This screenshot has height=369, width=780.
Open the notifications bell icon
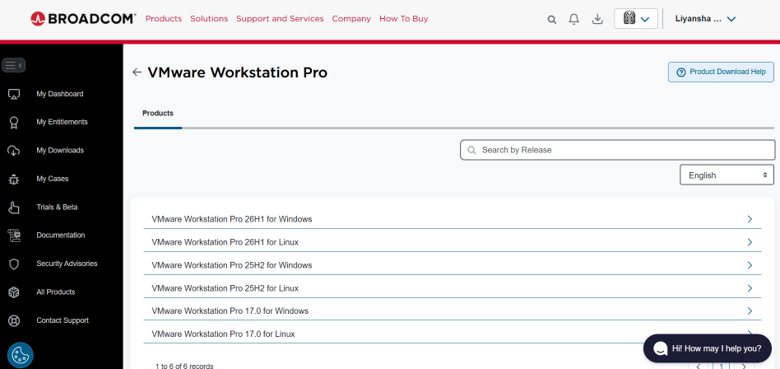[x=574, y=19]
